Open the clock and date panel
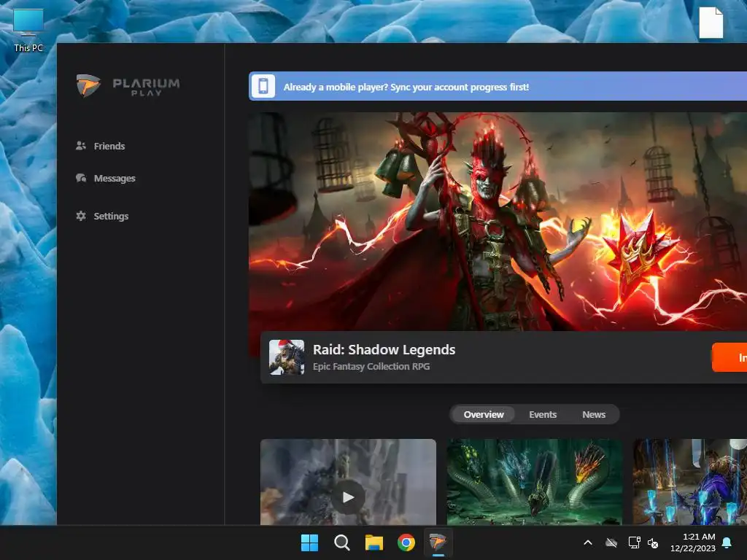 coord(693,542)
